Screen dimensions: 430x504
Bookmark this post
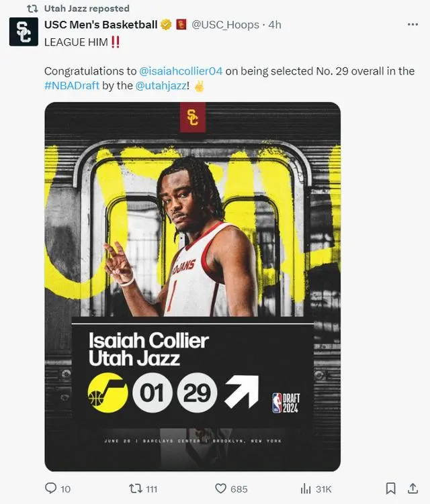click(x=391, y=489)
